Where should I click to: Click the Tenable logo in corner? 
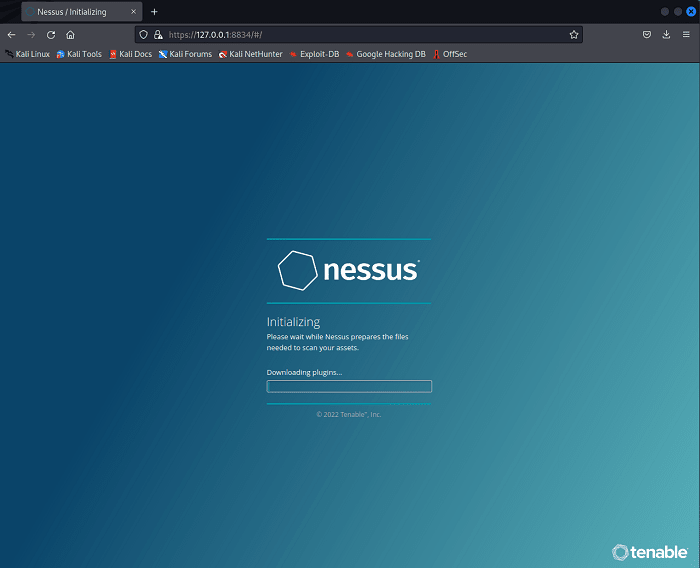point(650,552)
